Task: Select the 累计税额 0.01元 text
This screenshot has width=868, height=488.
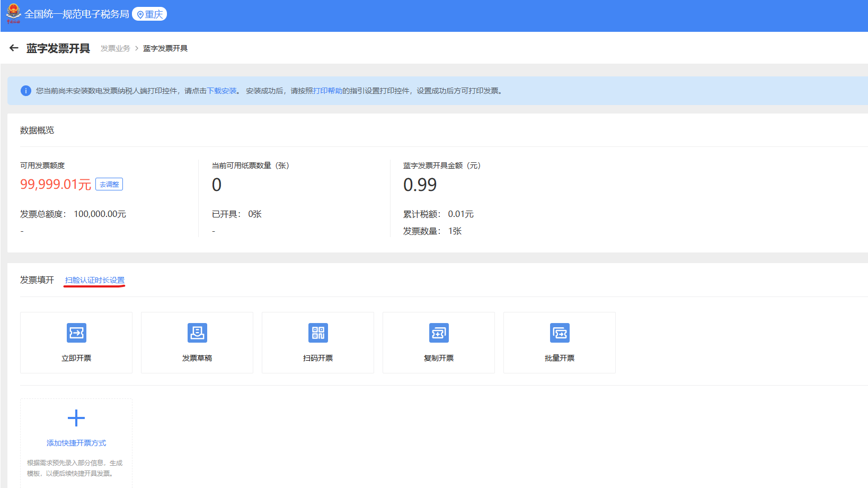Action: pos(438,214)
